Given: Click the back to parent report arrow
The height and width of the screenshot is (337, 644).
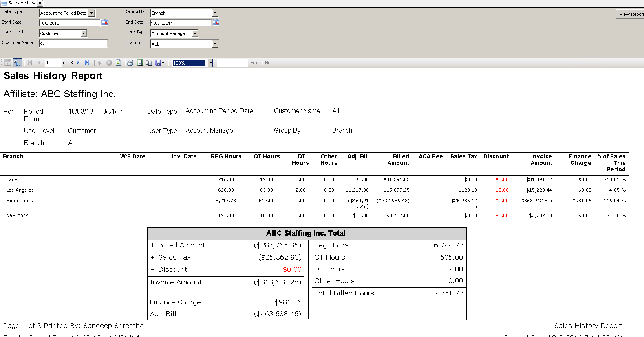Looking at the screenshot, I should [100, 63].
